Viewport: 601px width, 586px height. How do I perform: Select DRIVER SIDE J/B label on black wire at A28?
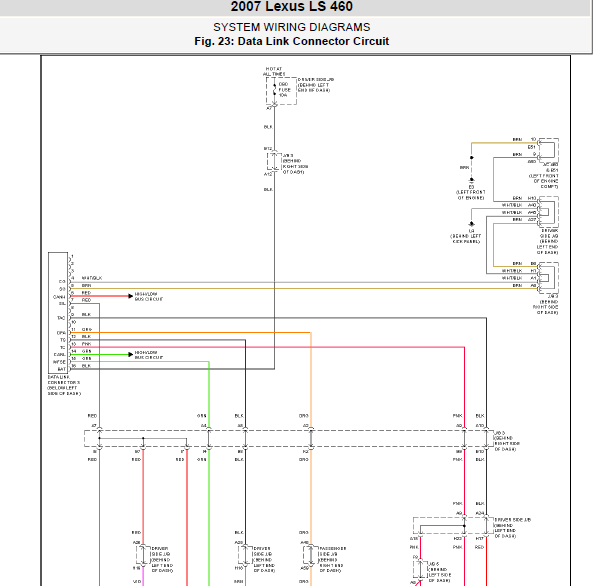[x=263, y=560]
